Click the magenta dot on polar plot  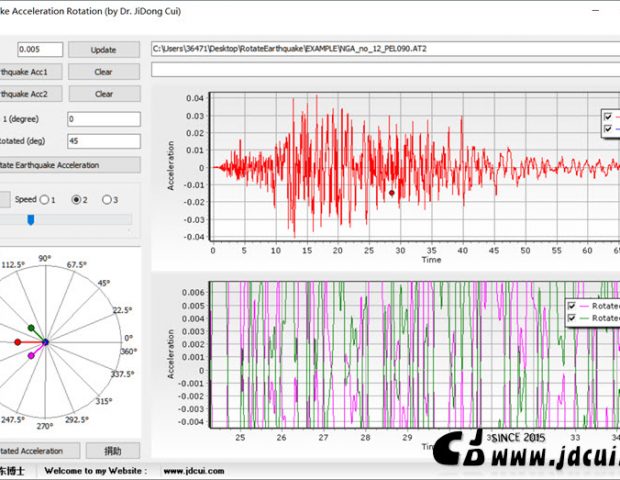31,355
